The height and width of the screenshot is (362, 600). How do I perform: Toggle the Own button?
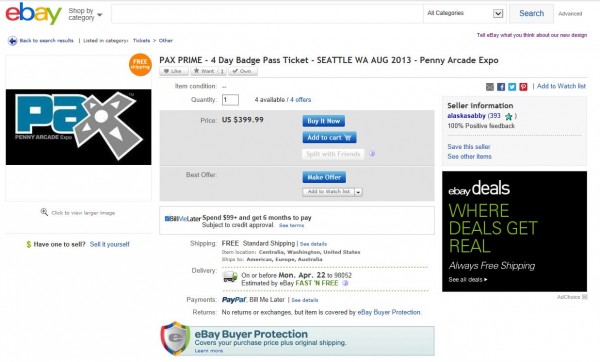pos(243,71)
